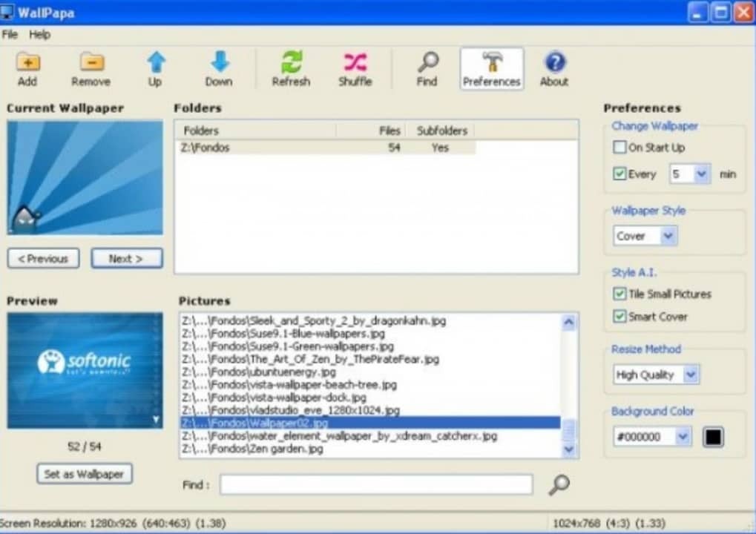The height and width of the screenshot is (534, 756).
Task: Click the Set as Wallpaper button
Action: click(84, 474)
